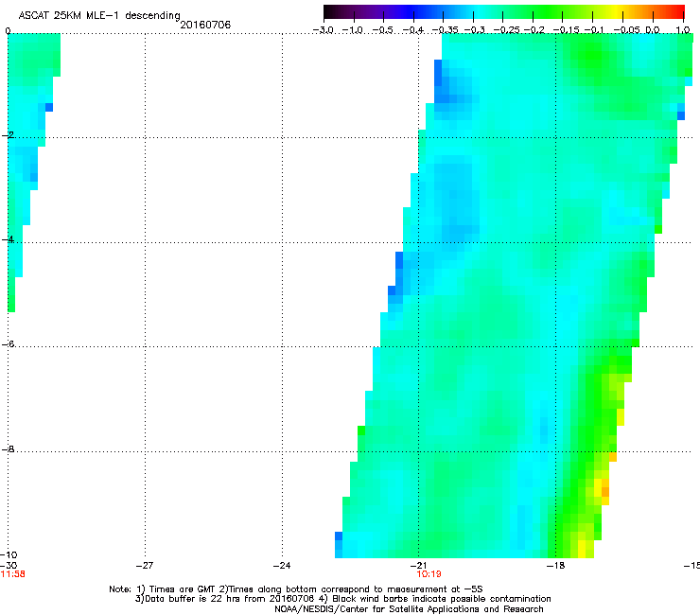Click the longitude axis label "-21"

418,566
